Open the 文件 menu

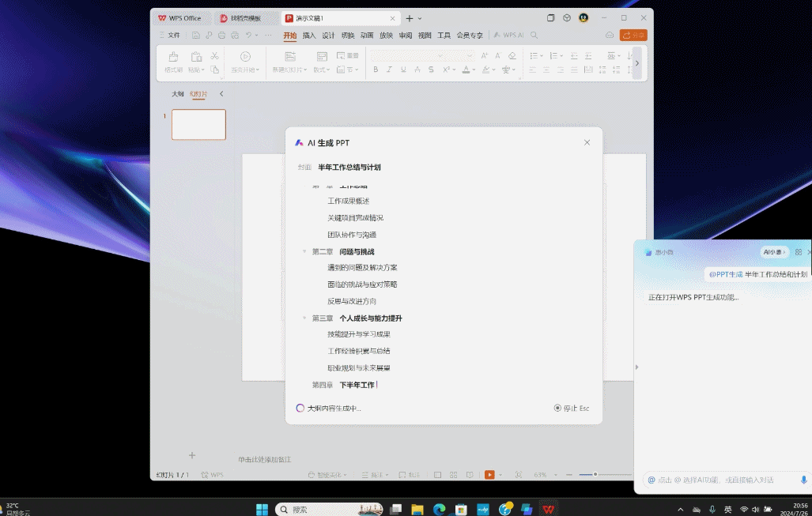click(170, 36)
